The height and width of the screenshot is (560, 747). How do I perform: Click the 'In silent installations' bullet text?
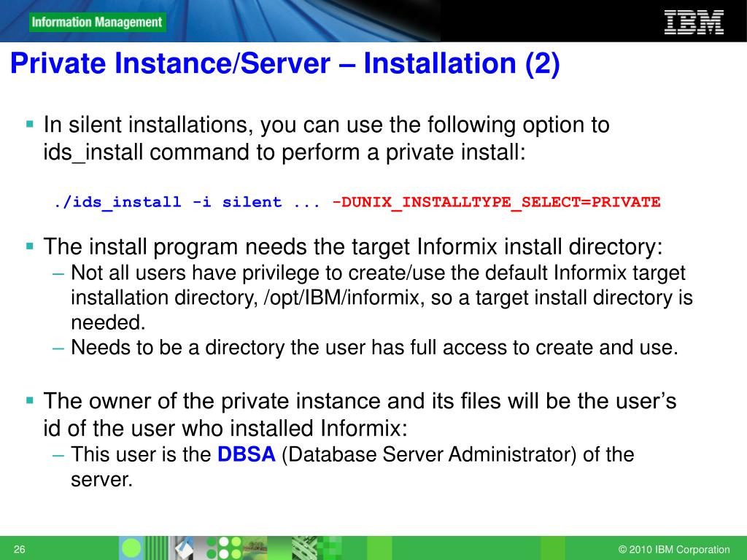coord(326,139)
